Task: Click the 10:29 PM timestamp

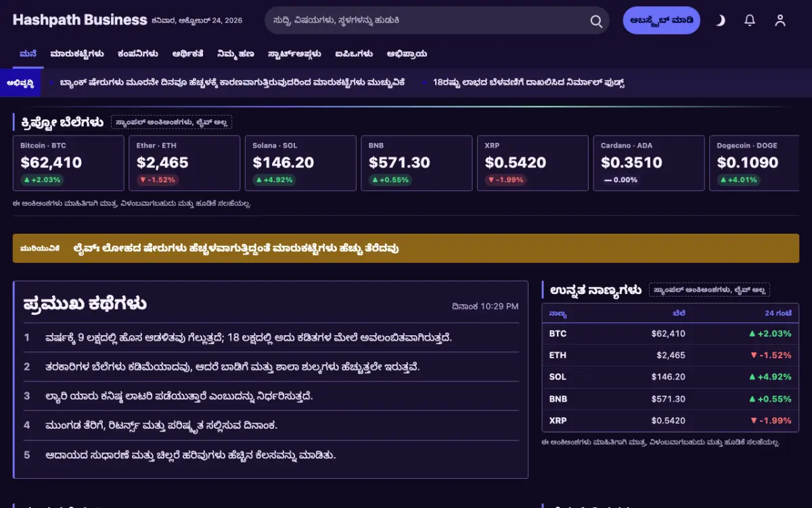Action: [499, 307]
